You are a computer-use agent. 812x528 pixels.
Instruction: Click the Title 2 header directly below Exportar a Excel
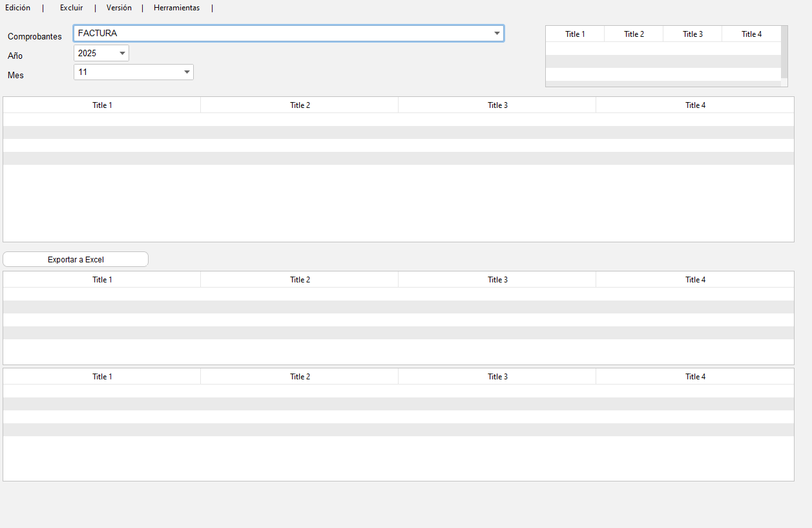click(300, 280)
